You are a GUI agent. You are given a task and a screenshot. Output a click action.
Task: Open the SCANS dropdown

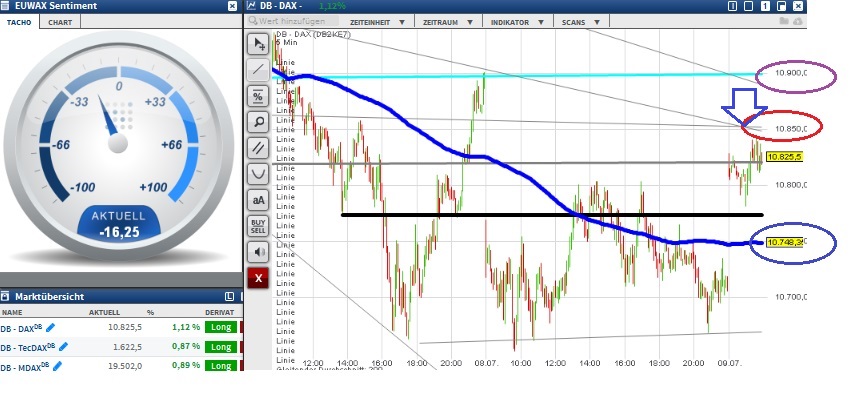(x=581, y=22)
